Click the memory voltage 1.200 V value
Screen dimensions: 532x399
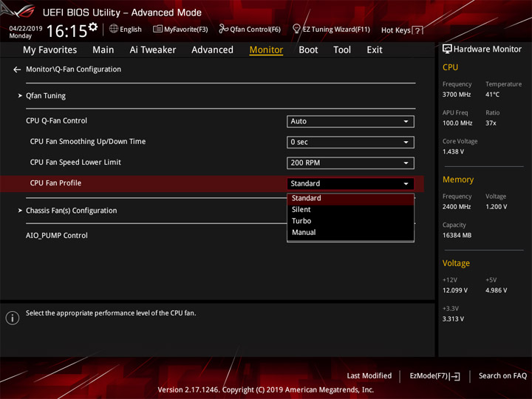click(x=497, y=207)
